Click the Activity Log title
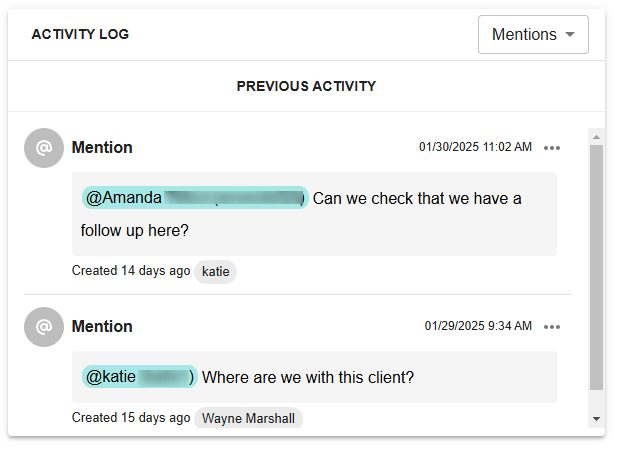Image resolution: width=619 pixels, height=451 pixels. (x=81, y=34)
